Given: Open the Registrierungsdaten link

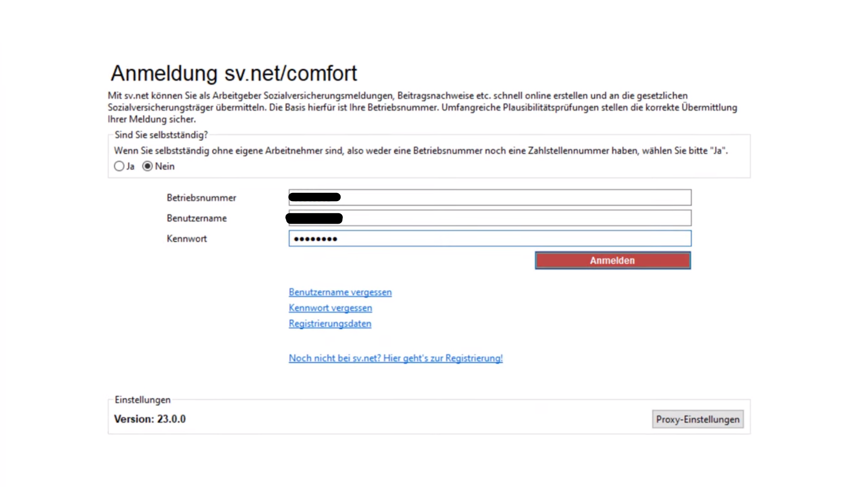Looking at the screenshot, I should click(330, 324).
